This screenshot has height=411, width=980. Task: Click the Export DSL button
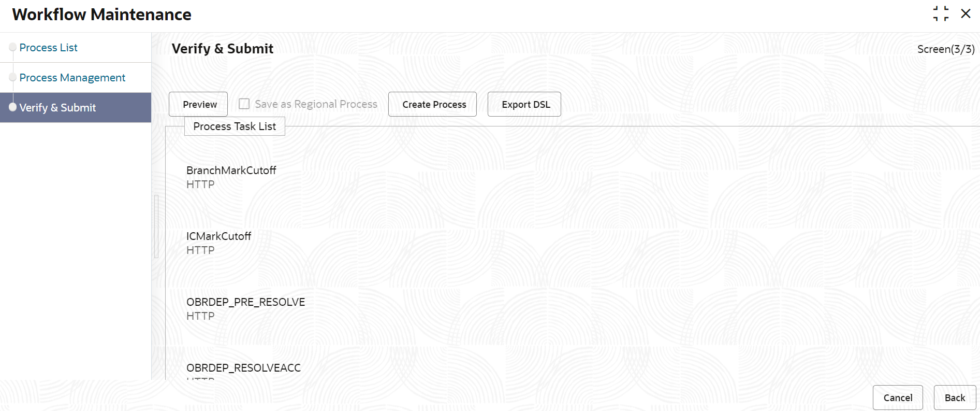524,104
